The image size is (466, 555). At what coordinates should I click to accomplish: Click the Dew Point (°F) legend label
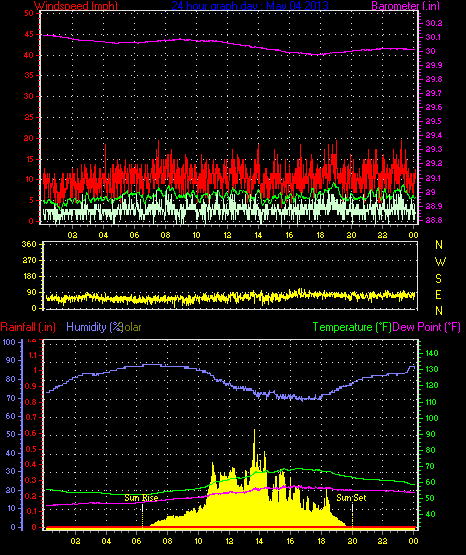coord(426,327)
